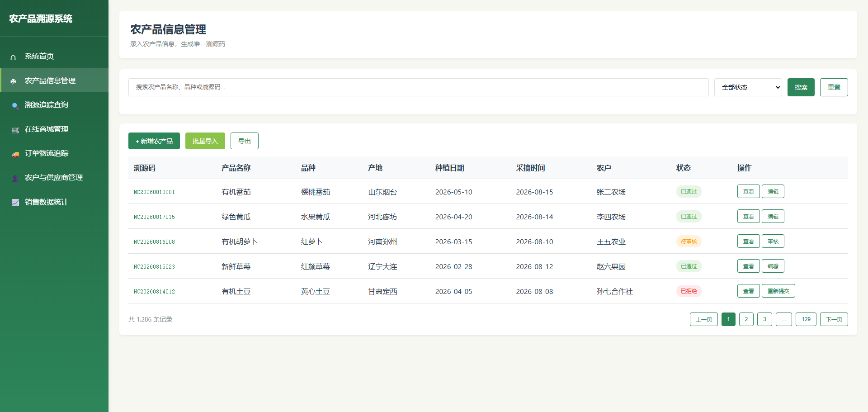Click the truck icon beside 订单物流追踪
The image size is (868, 412).
tap(15, 154)
